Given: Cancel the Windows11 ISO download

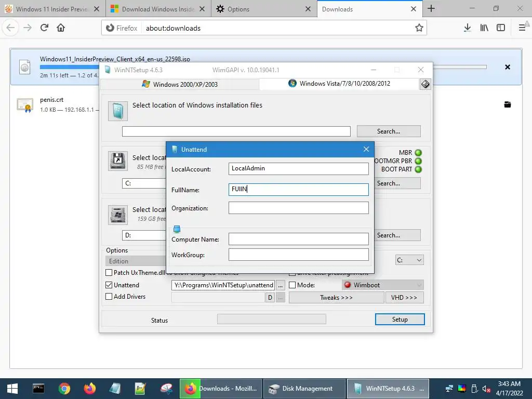Looking at the screenshot, I should coord(508,67).
